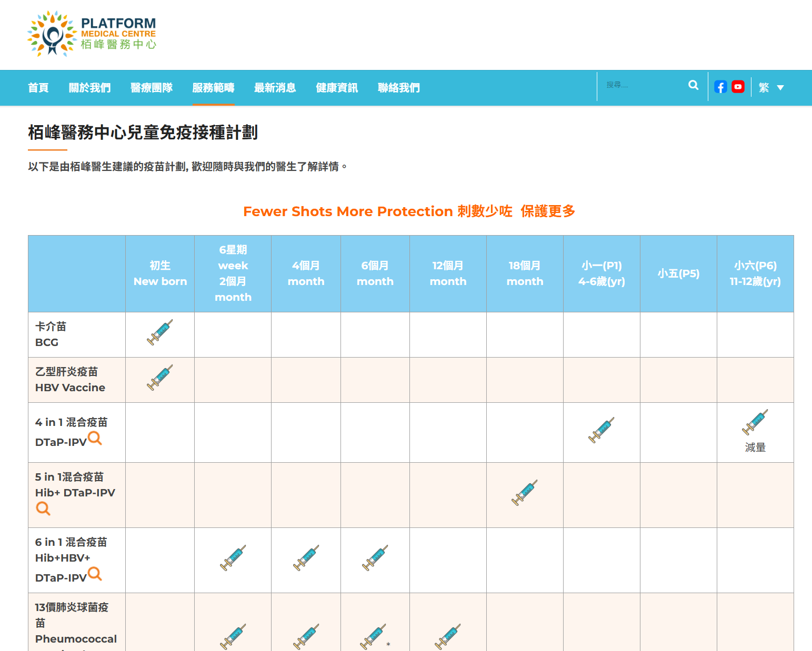The width and height of the screenshot is (812, 651).
Task: Click the Pneumococcal syringe at 12 months
Action: (448, 637)
